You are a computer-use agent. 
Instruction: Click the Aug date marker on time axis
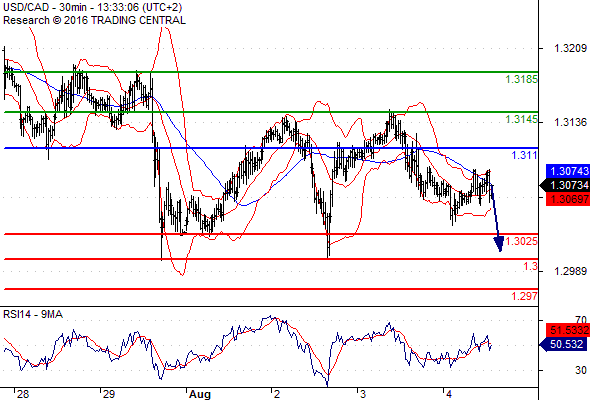click(x=200, y=394)
